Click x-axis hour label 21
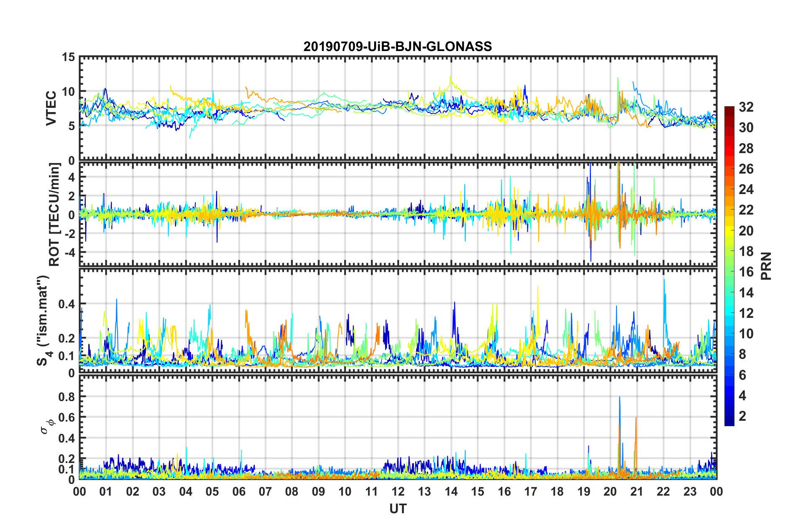This screenshot has width=796, height=532. tap(637, 491)
